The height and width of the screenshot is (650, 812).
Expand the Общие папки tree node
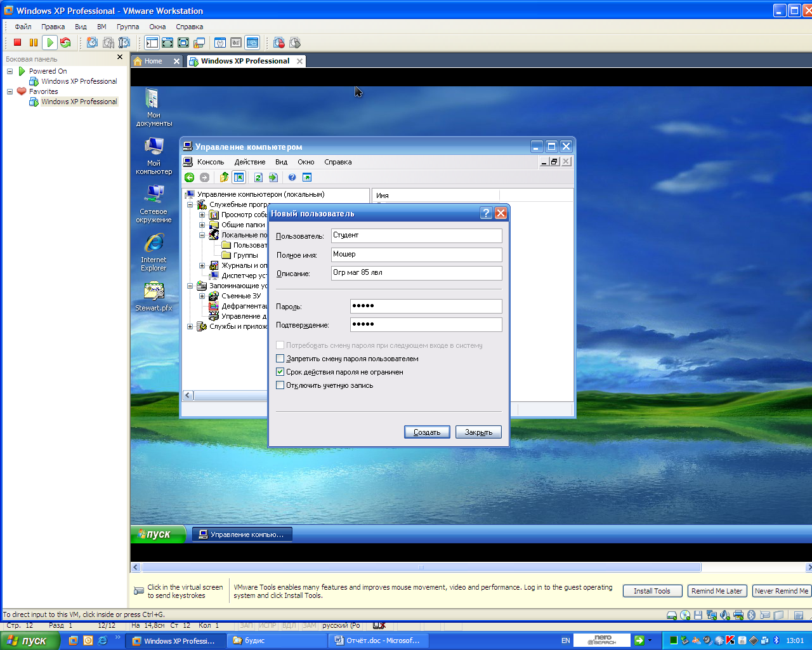[202, 225]
